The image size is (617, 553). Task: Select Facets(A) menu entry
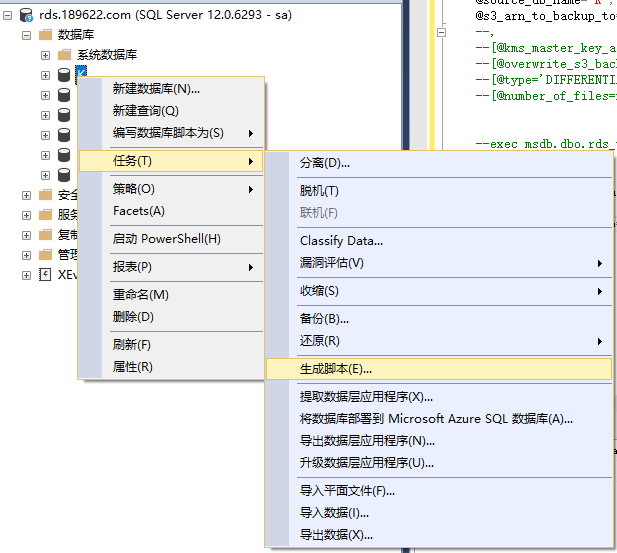pyautogui.click(x=171, y=211)
